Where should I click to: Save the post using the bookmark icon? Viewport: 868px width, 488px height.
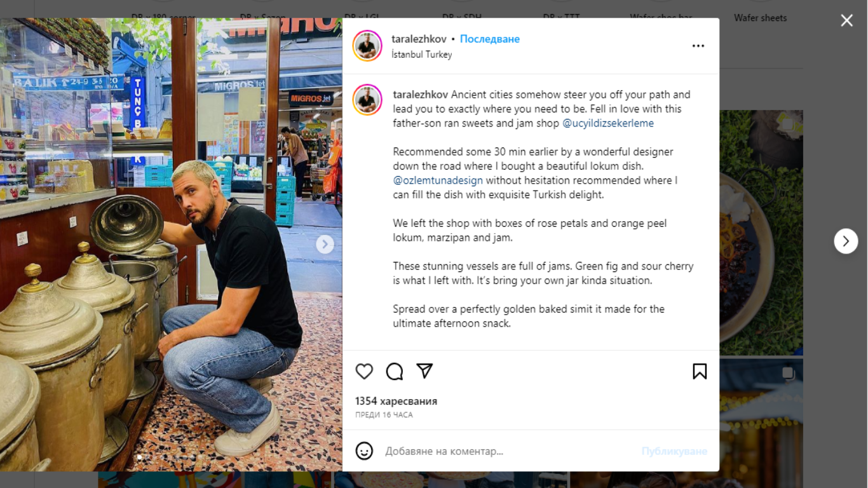pyautogui.click(x=700, y=371)
